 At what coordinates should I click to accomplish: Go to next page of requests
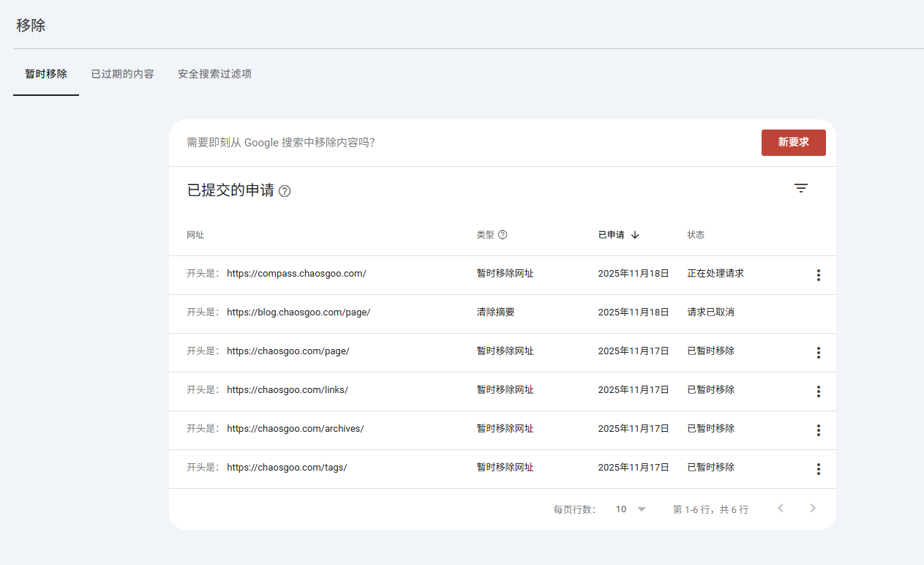point(812,509)
